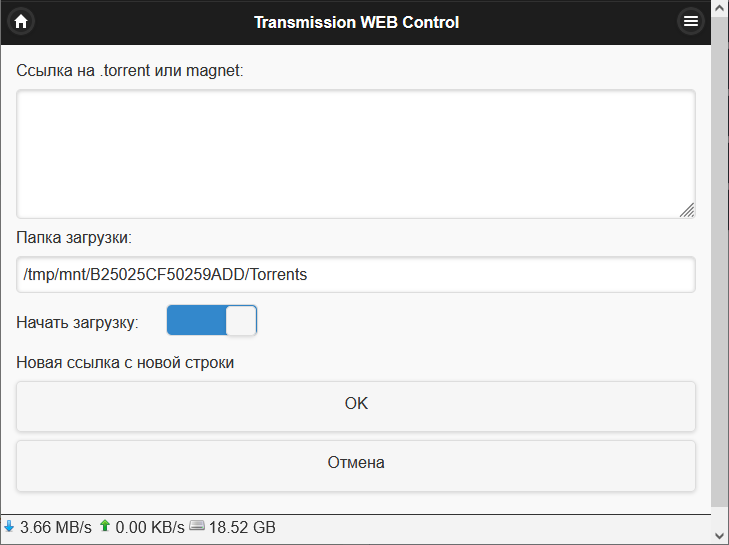
Task: Click the scrollbar down arrow
Action: point(720,536)
